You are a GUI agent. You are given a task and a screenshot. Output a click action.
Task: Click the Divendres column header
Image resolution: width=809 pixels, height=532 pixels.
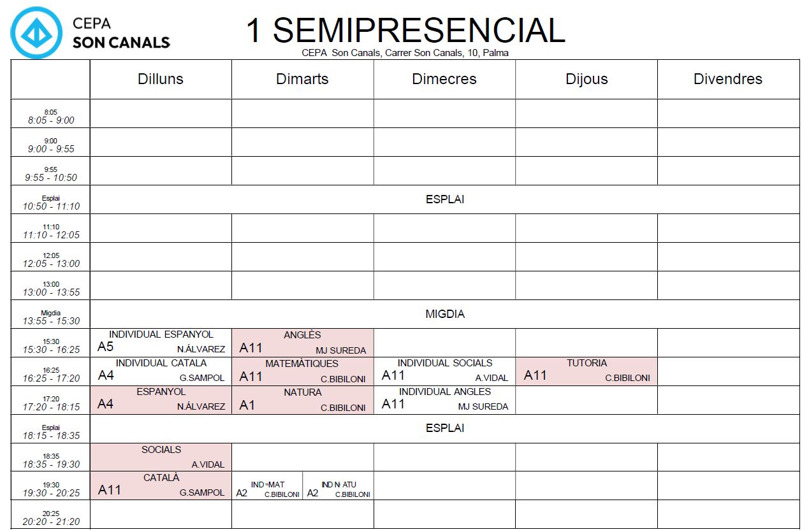tap(728, 79)
